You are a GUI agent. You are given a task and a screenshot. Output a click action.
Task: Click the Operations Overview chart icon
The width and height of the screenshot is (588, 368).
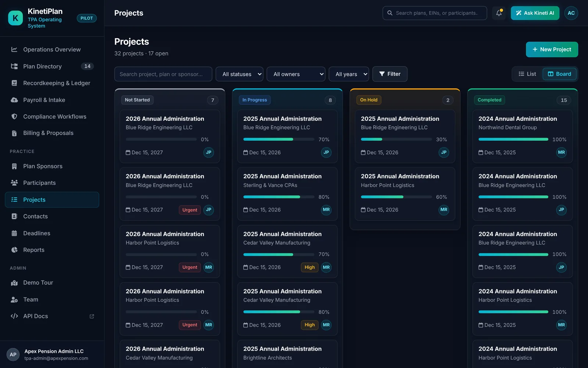(x=14, y=49)
